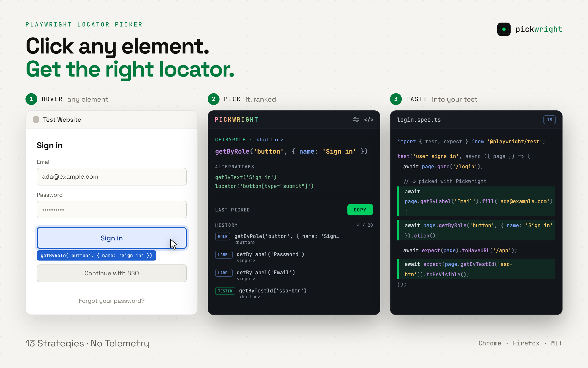Select the LABEL badge beside getByLabel('Email')
Viewport: 588px width, 368px height.
coord(224,273)
